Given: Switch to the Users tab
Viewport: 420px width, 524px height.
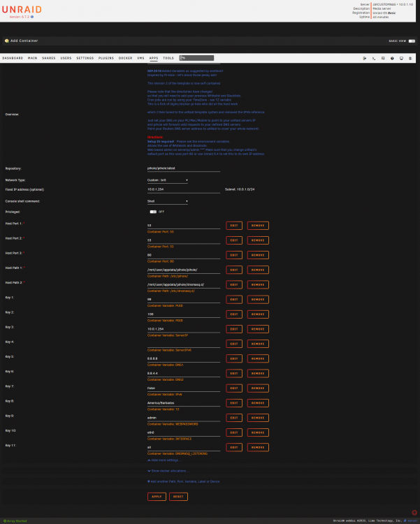Looking at the screenshot, I should 66,58.
